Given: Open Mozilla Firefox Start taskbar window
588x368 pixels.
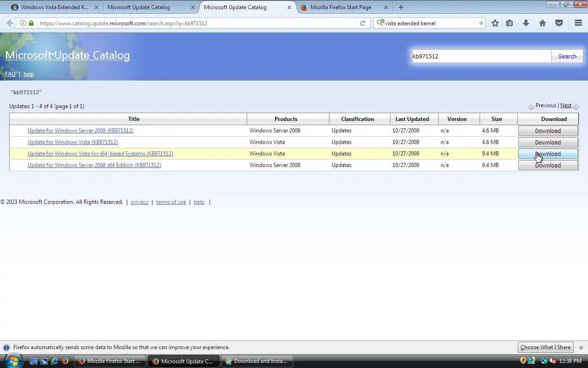Looking at the screenshot, I should 111,361.
